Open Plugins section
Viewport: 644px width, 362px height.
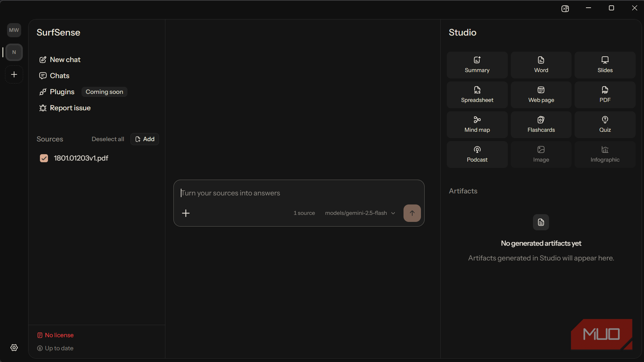(x=57, y=92)
